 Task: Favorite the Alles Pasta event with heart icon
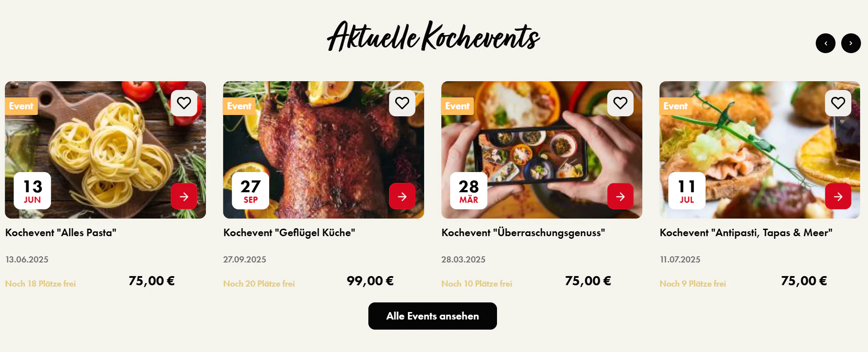[184, 103]
